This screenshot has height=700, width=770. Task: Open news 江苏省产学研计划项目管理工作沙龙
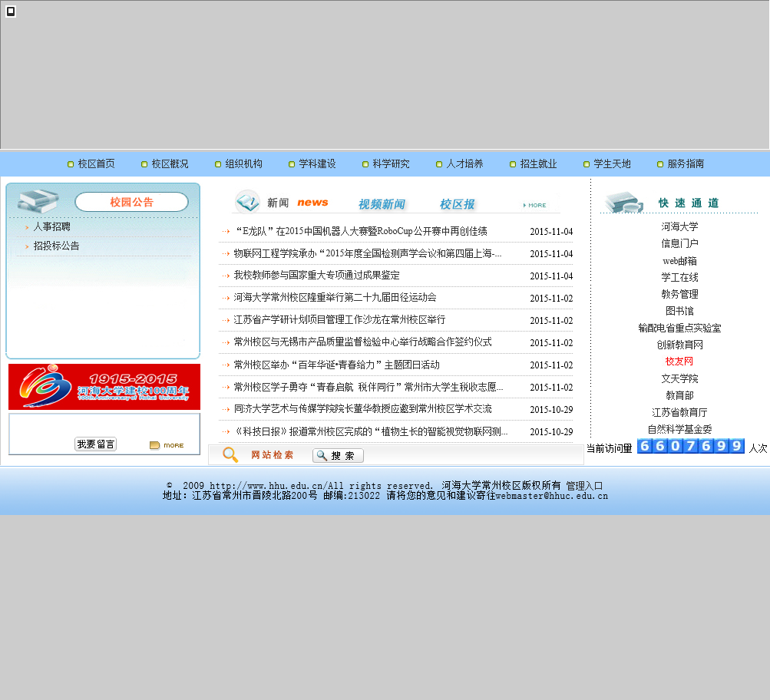coord(339,320)
